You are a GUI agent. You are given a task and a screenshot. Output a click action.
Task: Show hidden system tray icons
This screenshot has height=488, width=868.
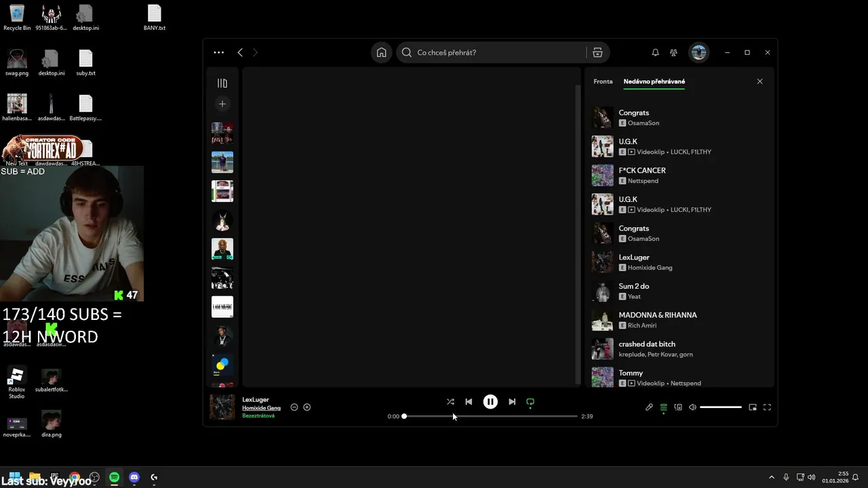[771, 477]
